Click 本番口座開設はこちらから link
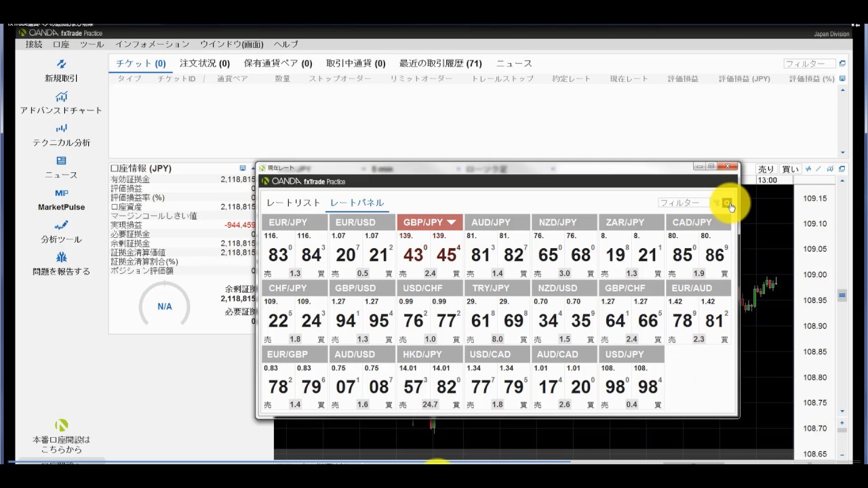Screen dimensions: 868x488 pos(61,445)
